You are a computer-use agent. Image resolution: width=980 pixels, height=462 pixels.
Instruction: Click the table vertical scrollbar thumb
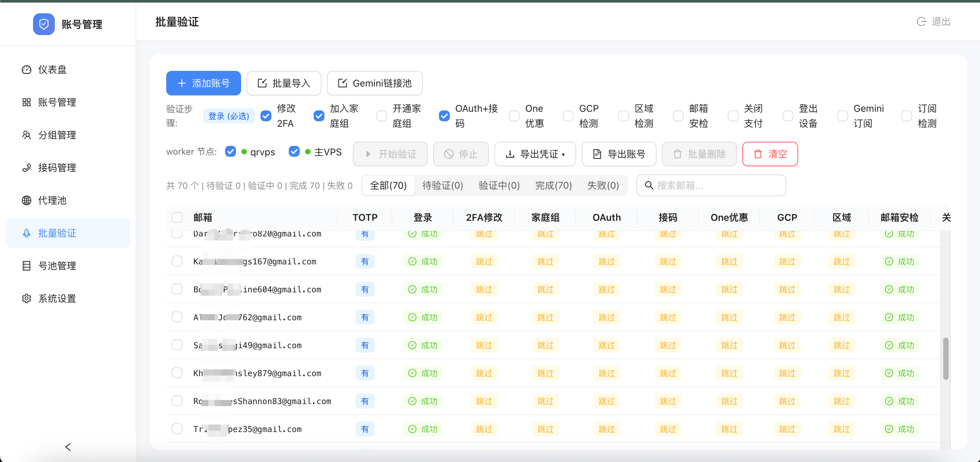[946, 358]
